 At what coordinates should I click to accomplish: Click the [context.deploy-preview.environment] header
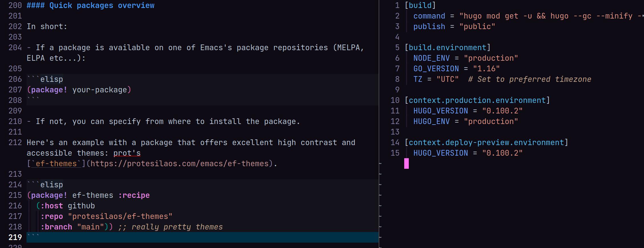pyautogui.click(x=486, y=143)
